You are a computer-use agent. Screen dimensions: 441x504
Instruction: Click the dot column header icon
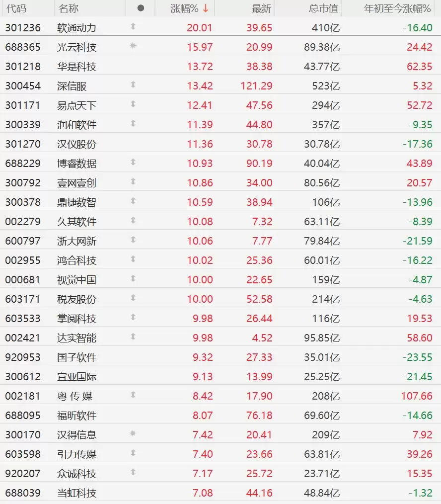[141, 8]
